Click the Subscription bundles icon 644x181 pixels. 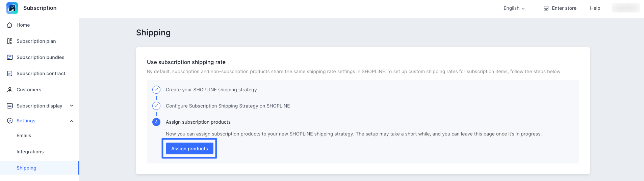(x=10, y=57)
